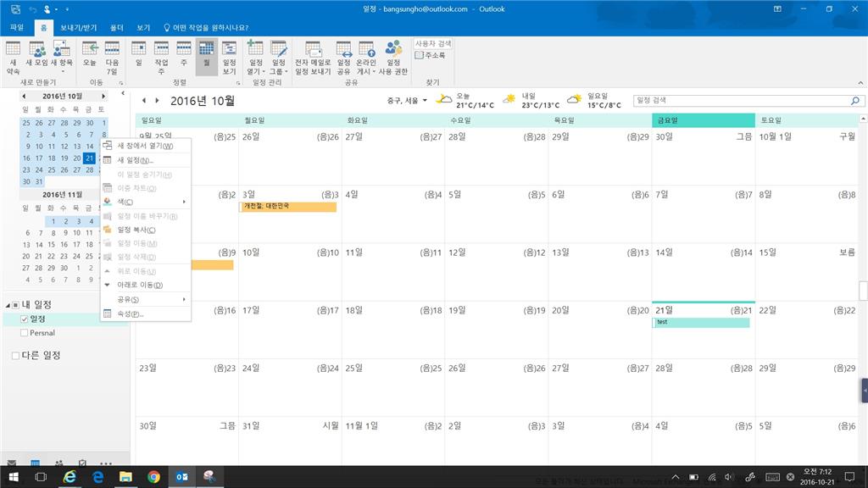Viewport: 868px width, 488px height.
Task: Open the 보기 ribbon tab
Action: 143,27
